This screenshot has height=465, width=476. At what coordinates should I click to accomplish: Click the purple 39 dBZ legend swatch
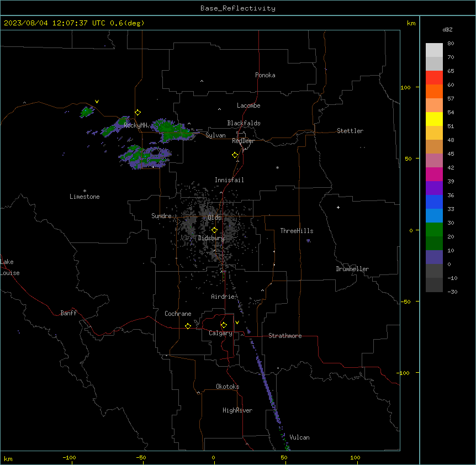(x=434, y=188)
